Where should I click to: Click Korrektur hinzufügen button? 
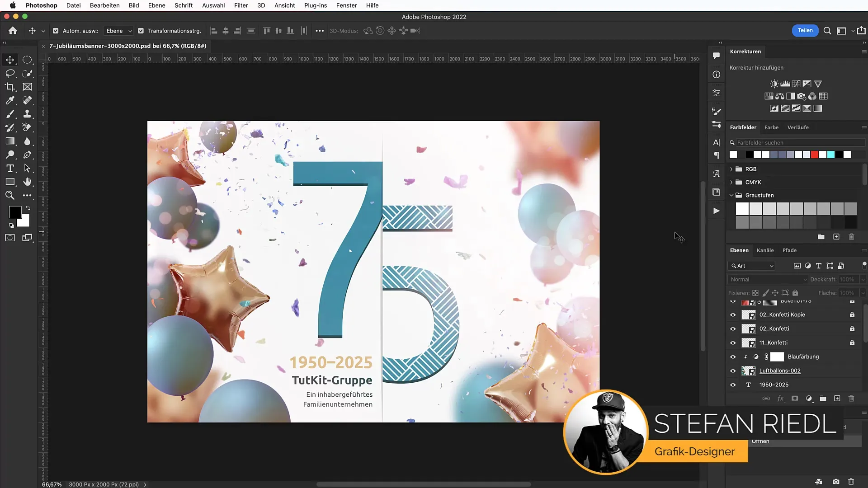coord(757,67)
